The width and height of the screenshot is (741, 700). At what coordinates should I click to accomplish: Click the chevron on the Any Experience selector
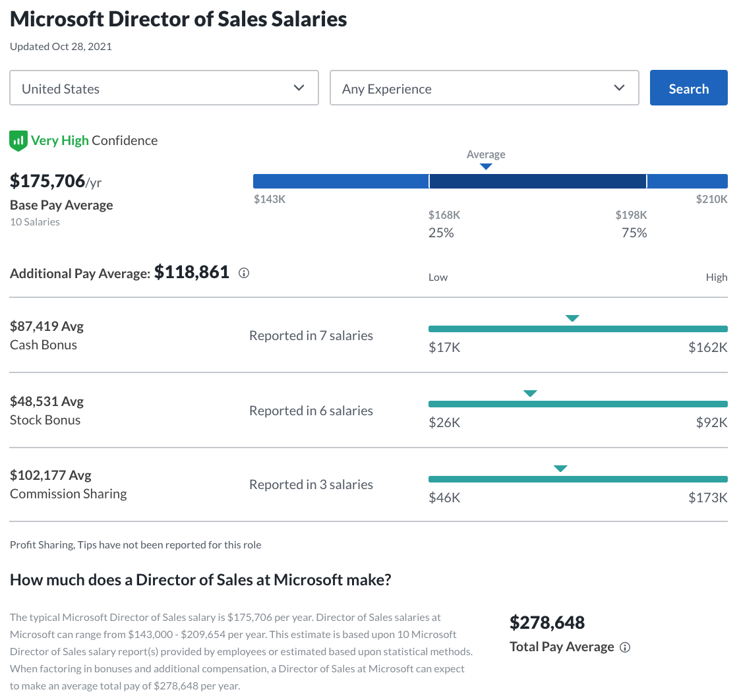click(619, 87)
